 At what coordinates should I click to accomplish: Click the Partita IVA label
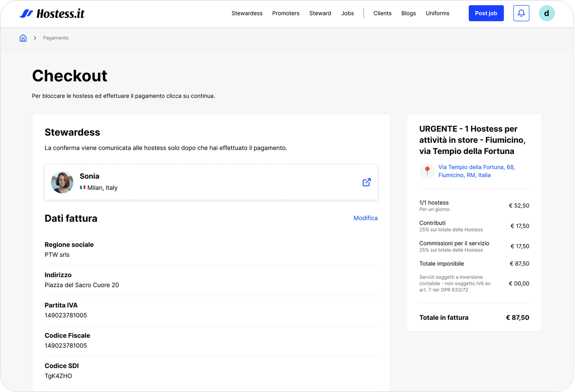coord(61,305)
